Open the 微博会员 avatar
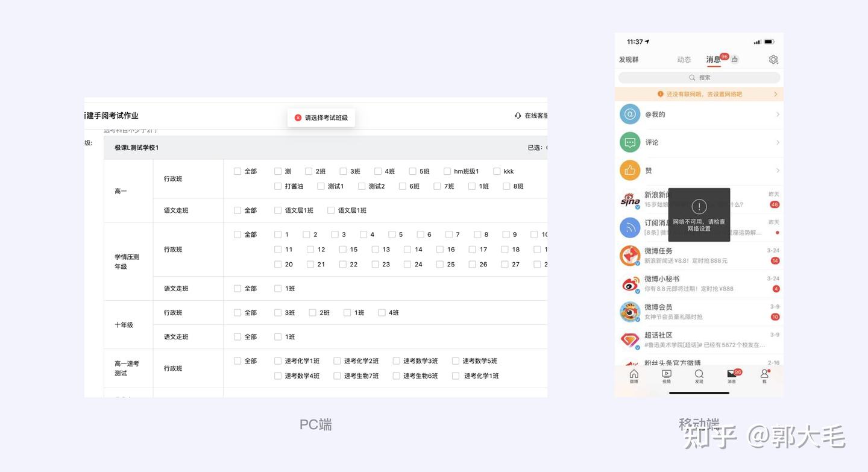Viewport: 868px width, 472px height. [630, 312]
